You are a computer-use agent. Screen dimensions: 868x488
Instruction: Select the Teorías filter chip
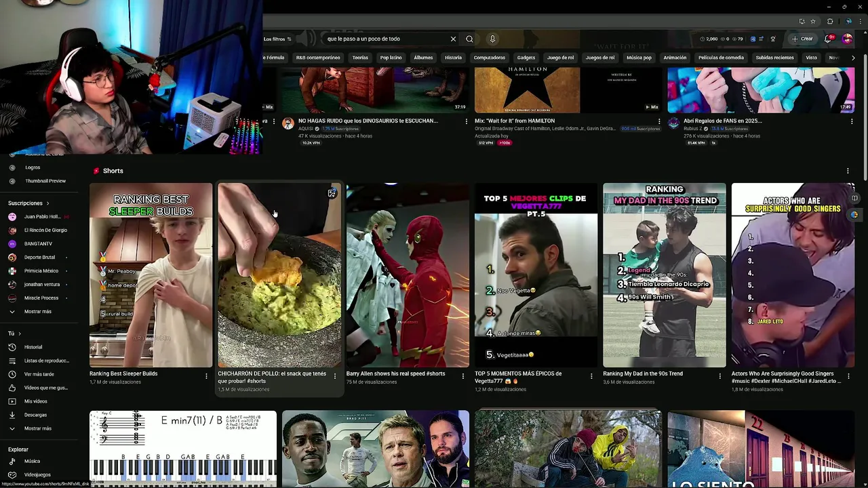360,58
